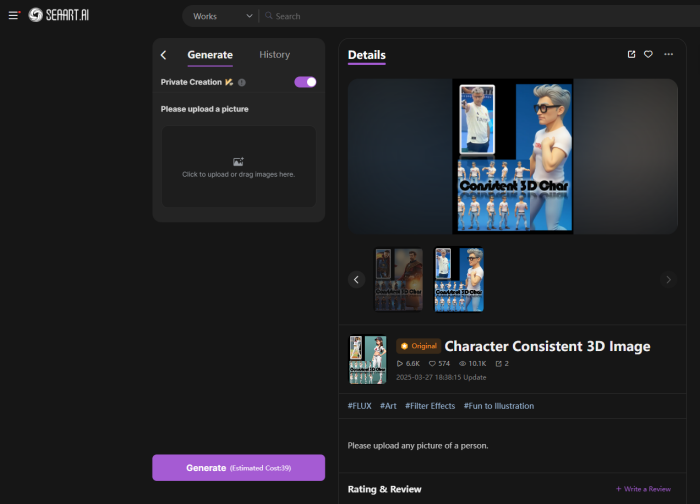Click the share icon in Details header
The height and width of the screenshot is (504, 700).
[x=631, y=54]
